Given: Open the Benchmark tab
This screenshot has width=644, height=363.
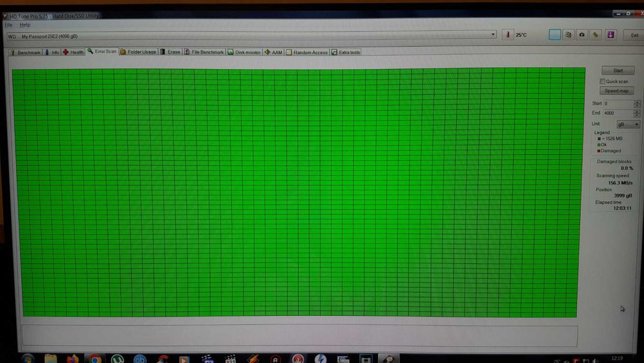Looking at the screenshot, I should click(x=26, y=52).
